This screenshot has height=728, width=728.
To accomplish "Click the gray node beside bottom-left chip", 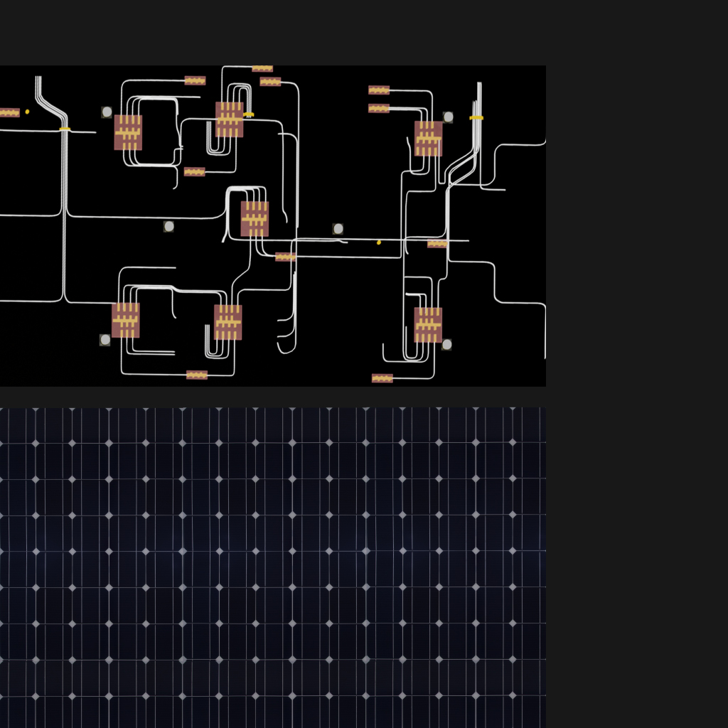I will (x=105, y=340).
